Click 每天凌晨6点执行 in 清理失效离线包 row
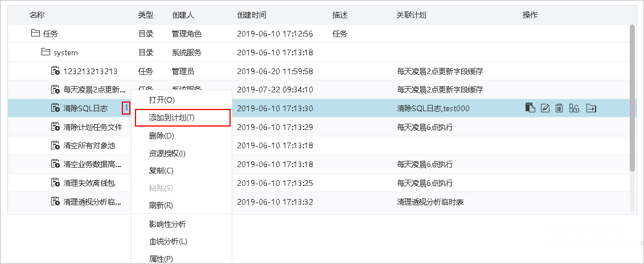644x264 pixels. [425, 184]
